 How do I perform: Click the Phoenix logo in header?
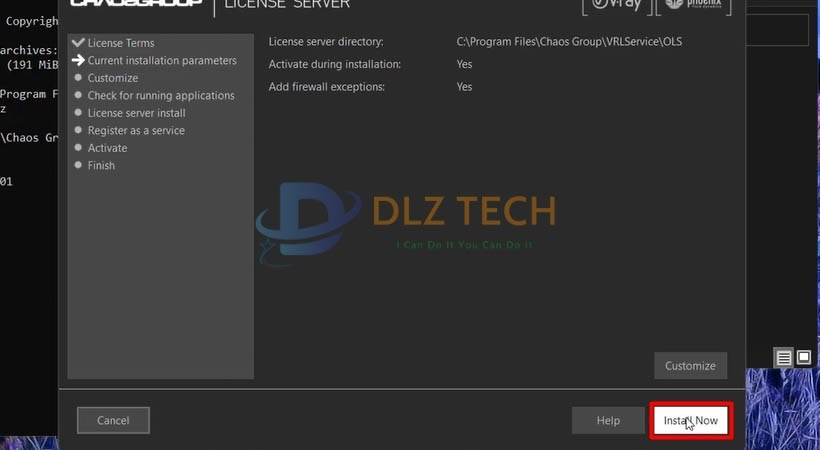[x=693, y=6]
